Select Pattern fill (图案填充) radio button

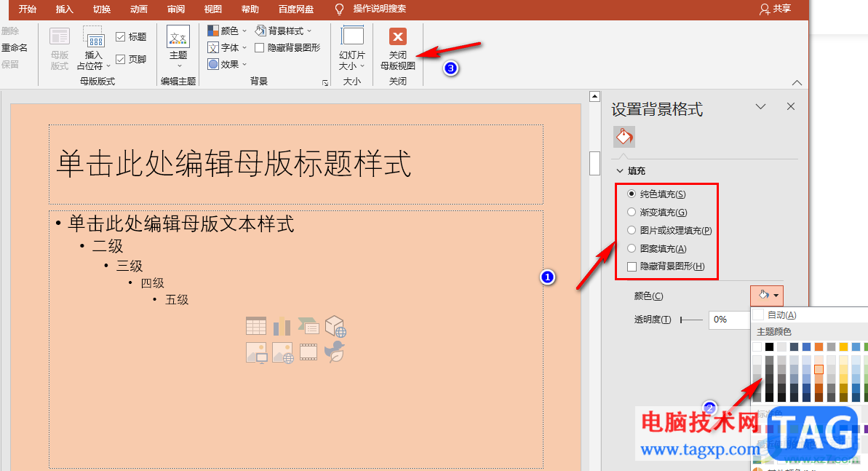(x=631, y=249)
